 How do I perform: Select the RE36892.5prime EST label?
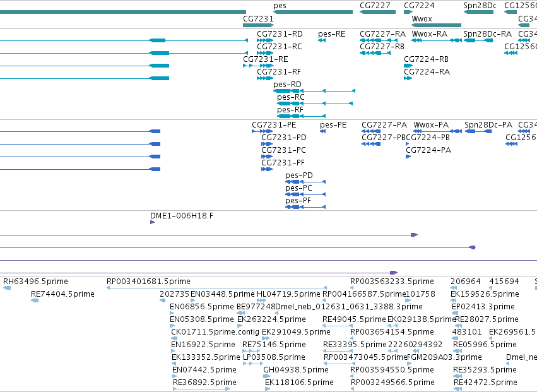[205, 383]
